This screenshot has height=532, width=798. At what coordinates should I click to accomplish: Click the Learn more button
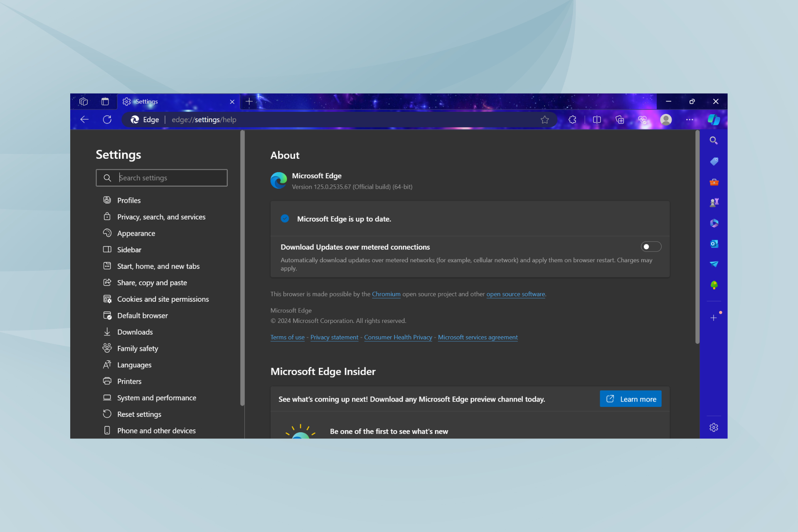(x=631, y=399)
